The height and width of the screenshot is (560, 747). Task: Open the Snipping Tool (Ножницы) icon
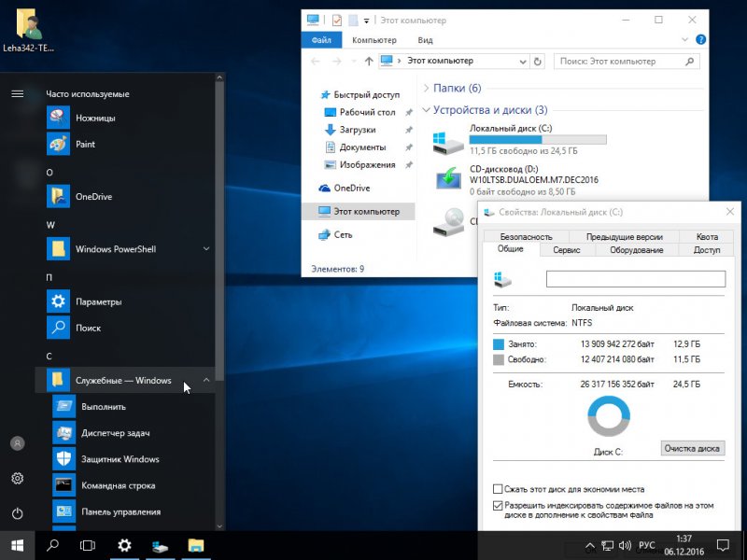pos(58,118)
